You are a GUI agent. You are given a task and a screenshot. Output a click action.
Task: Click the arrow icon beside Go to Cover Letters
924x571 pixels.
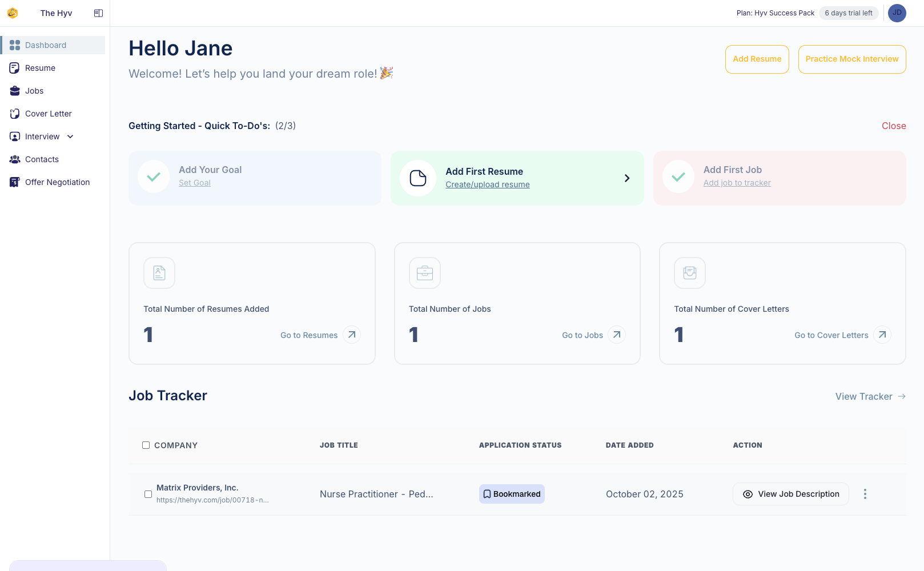point(882,335)
